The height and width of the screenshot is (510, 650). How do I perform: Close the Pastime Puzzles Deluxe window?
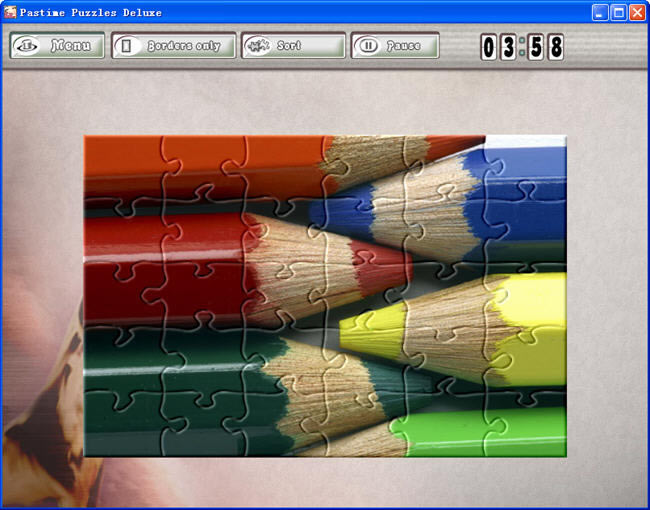637,12
